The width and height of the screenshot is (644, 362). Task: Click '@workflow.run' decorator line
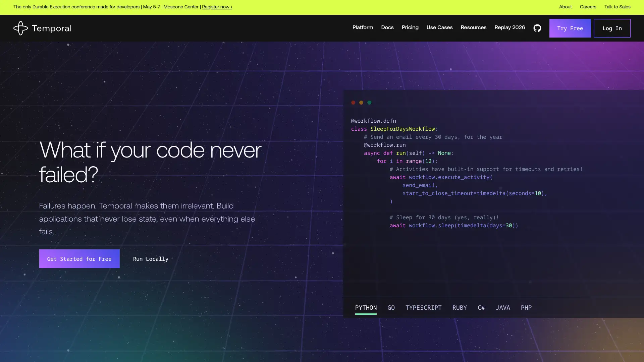click(385, 145)
